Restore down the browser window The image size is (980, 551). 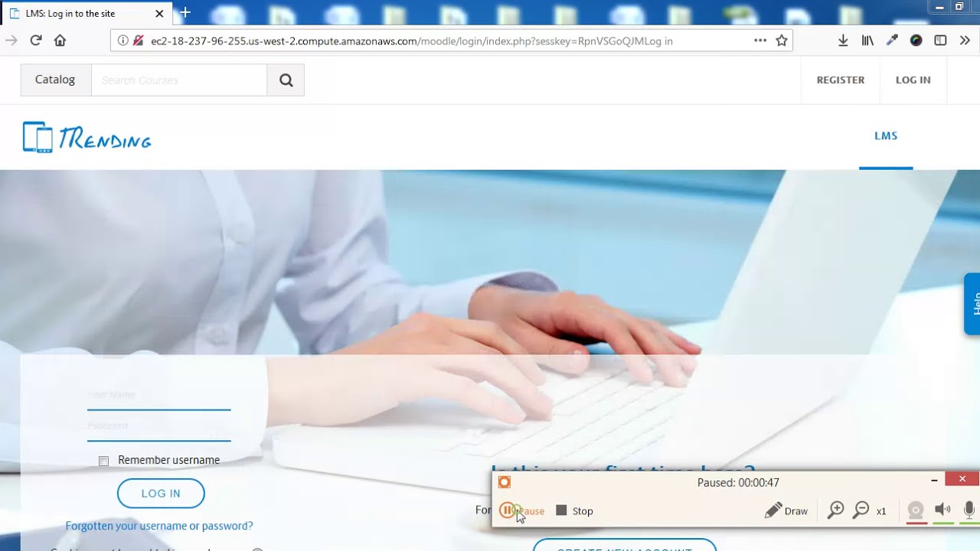point(959,7)
